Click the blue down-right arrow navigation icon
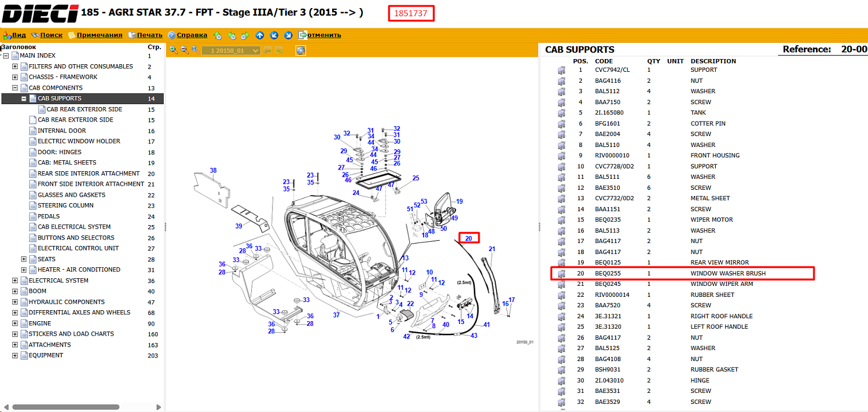The width and height of the screenshot is (868, 412). pos(288,35)
